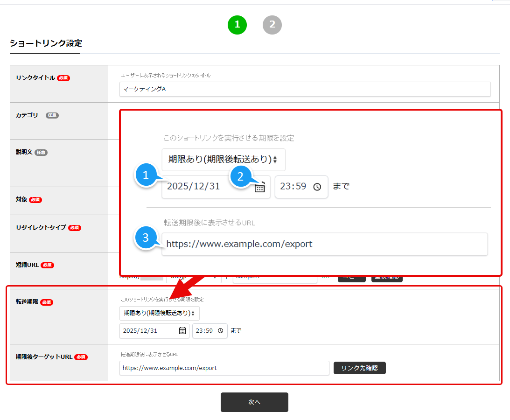Click the small clock icon in 転送期限 row

(x=220, y=330)
